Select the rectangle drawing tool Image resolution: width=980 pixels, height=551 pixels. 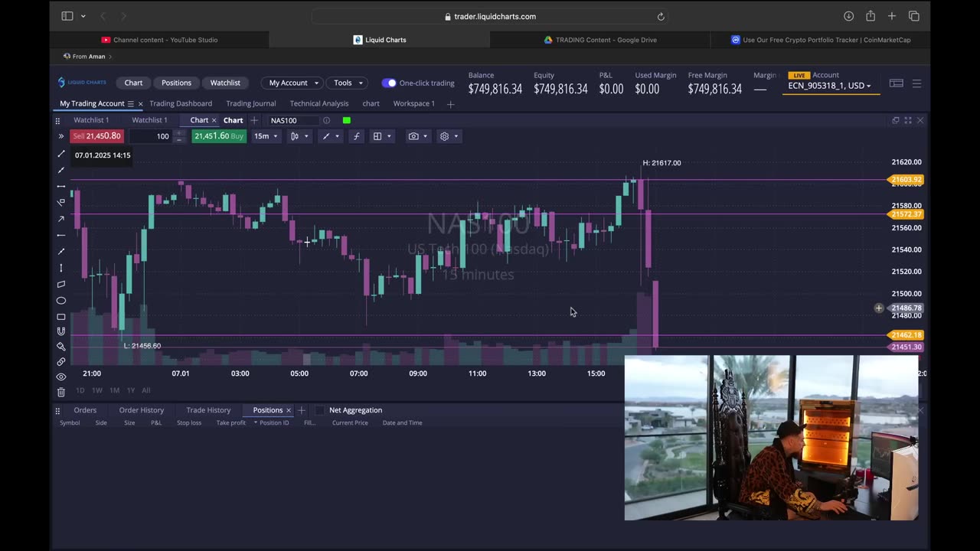[x=61, y=317]
